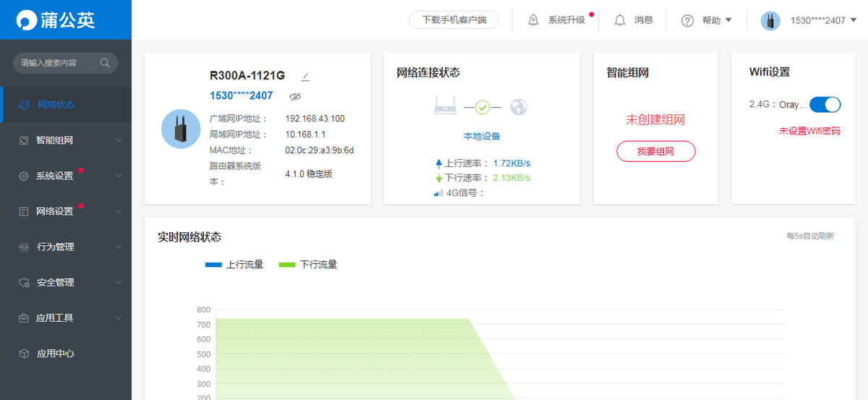Turn off the 2.4G Wifi switch

(824, 105)
